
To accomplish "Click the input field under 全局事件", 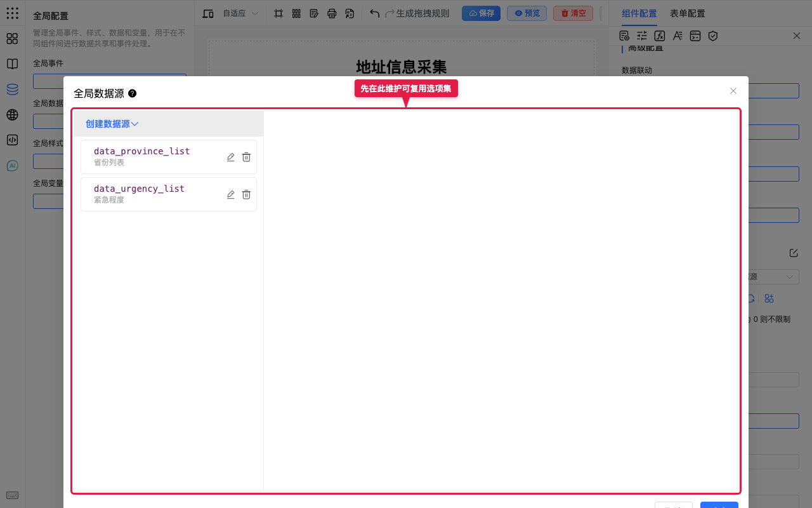I will click(110, 81).
